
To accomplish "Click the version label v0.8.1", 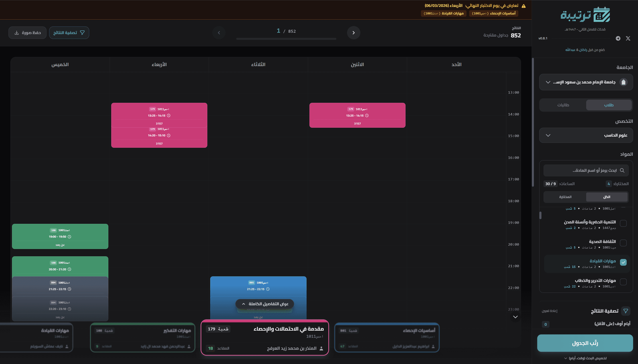I will tap(543, 38).
